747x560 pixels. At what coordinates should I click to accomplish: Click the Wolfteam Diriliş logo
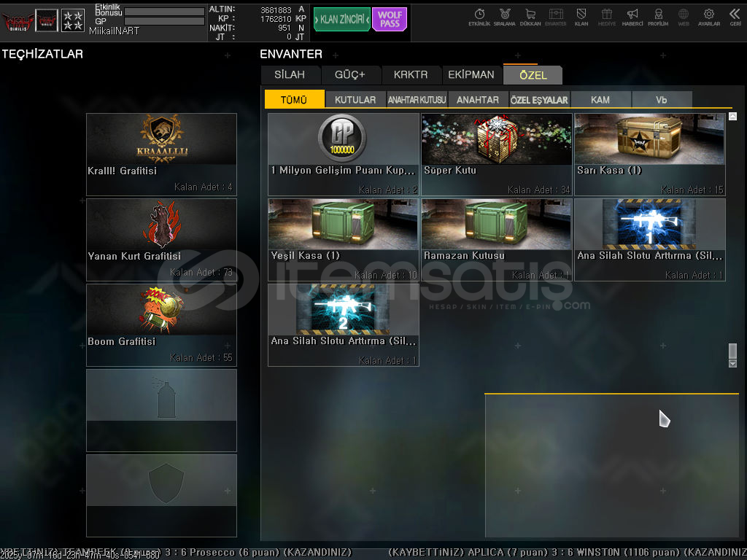point(18,21)
